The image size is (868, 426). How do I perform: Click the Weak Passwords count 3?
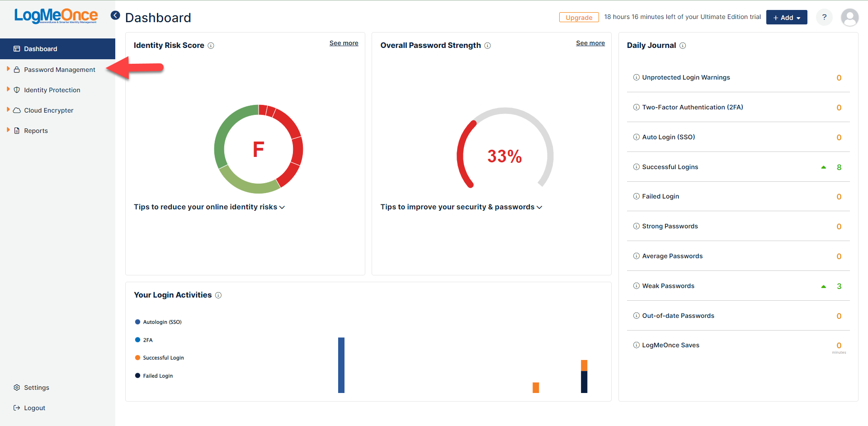pyautogui.click(x=839, y=286)
